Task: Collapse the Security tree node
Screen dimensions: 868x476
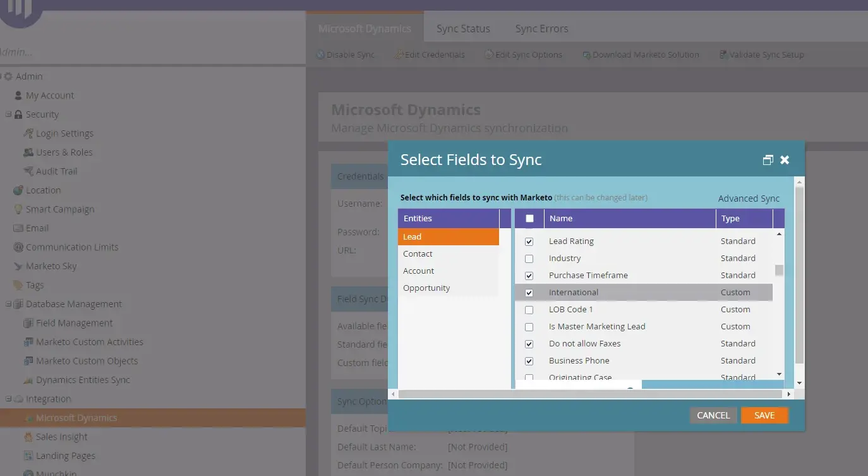Action: [x=8, y=114]
